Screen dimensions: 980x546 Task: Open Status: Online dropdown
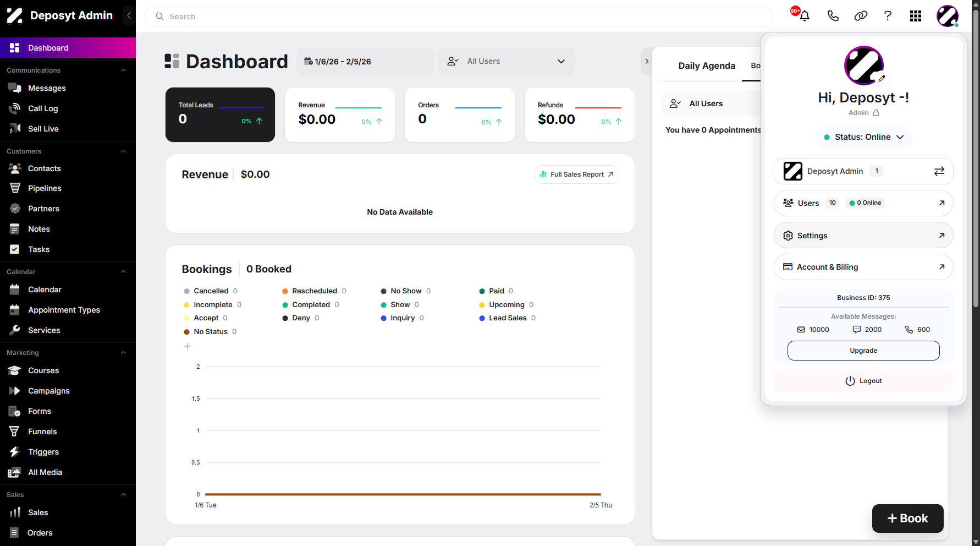pyautogui.click(x=863, y=137)
